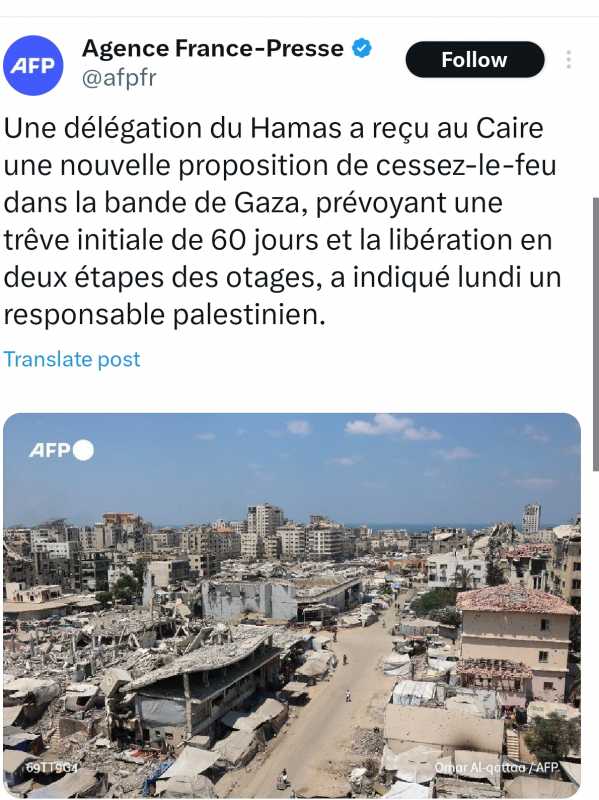The image size is (599, 800).
Task: Click "responsable palestinien." in the post
Action: (x=164, y=315)
